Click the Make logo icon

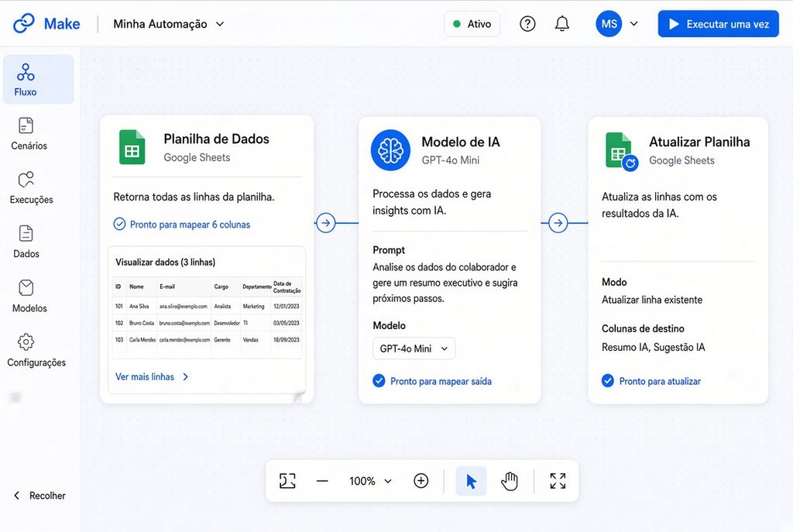[x=24, y=23]
